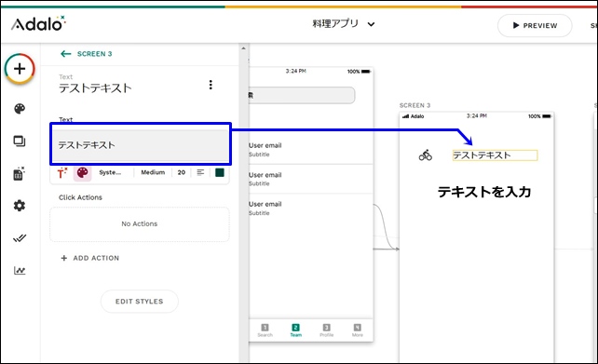
Task: Select the テストテキスト text element on canvas
Action: pos(495,155)
